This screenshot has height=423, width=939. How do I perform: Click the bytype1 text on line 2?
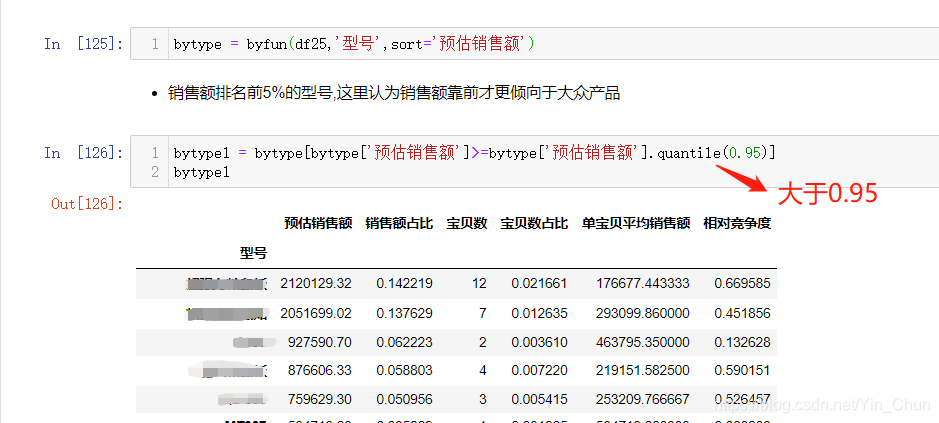pos(202,173)
